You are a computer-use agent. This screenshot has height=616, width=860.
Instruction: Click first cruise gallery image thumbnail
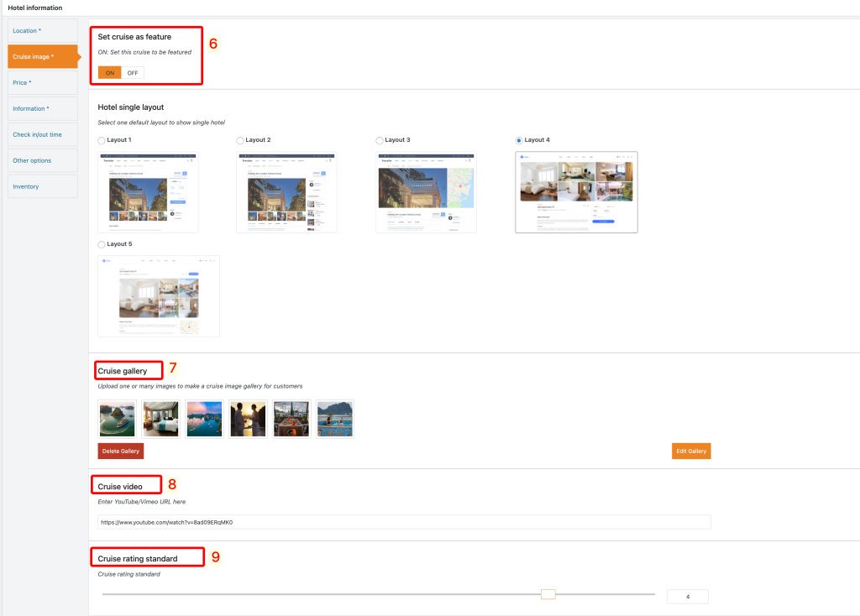pyautogui.click(x=117, y=419)
